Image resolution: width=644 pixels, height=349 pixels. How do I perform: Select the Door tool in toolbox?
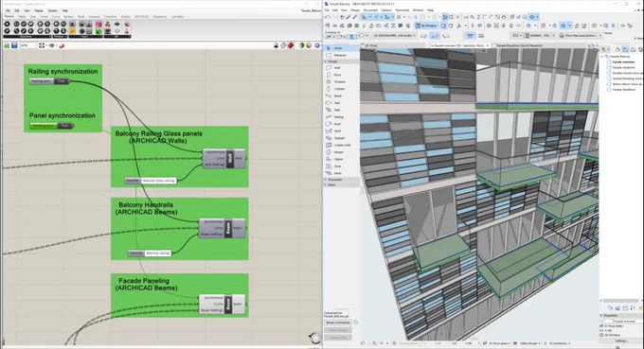click(341, 75)
